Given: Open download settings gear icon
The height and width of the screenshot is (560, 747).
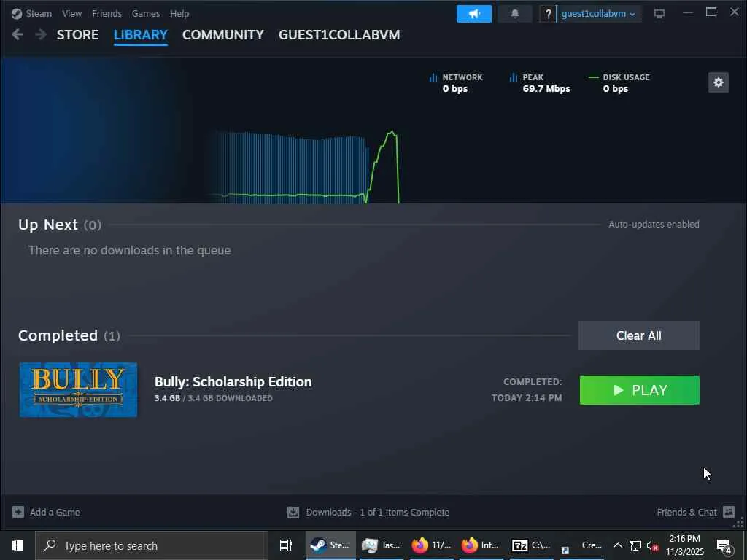Looking at the screenshot, I should point(719,82).
